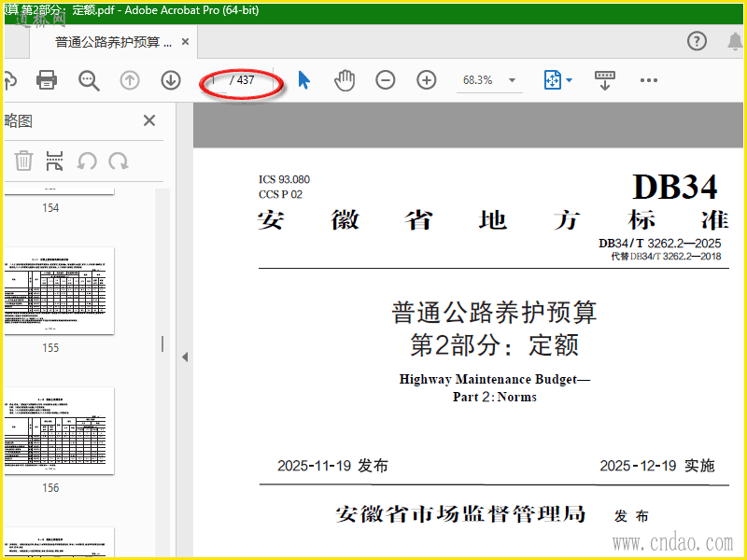Open the Help question mark icon
This screenshot has width=747, height=560.
click(697, 41)
